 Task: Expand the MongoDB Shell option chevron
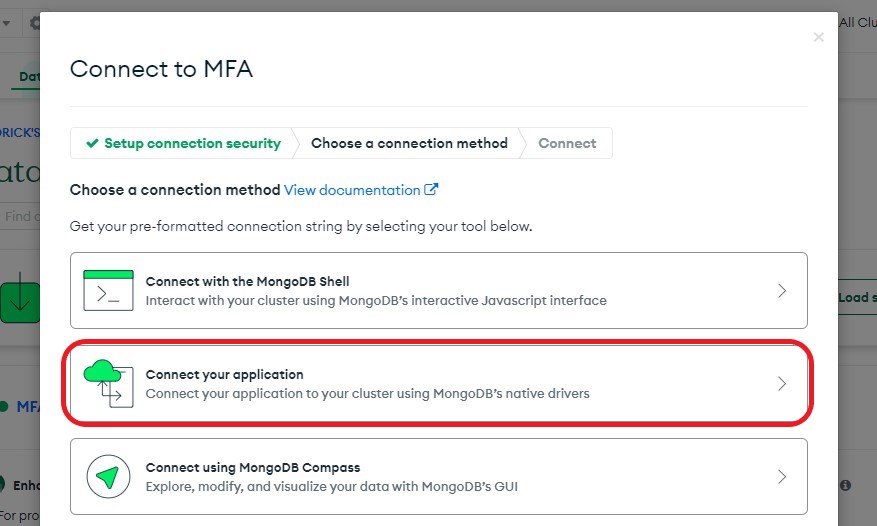(x=782, y=291)
